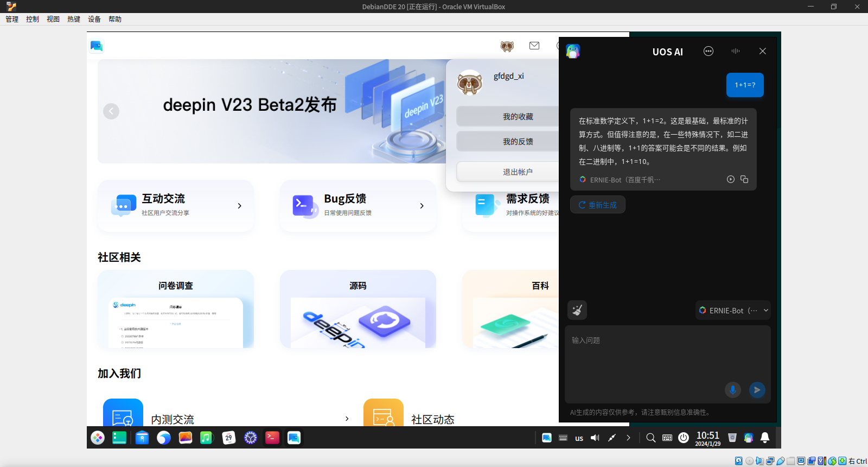
Task: Open the image viewer dock icon
Action: (x=186, y=438)
